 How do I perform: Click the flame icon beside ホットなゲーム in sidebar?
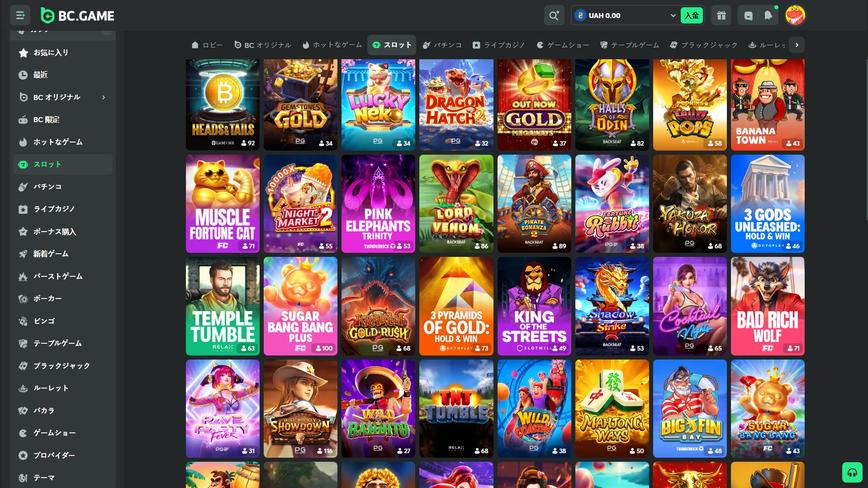(x=23, y=142)
